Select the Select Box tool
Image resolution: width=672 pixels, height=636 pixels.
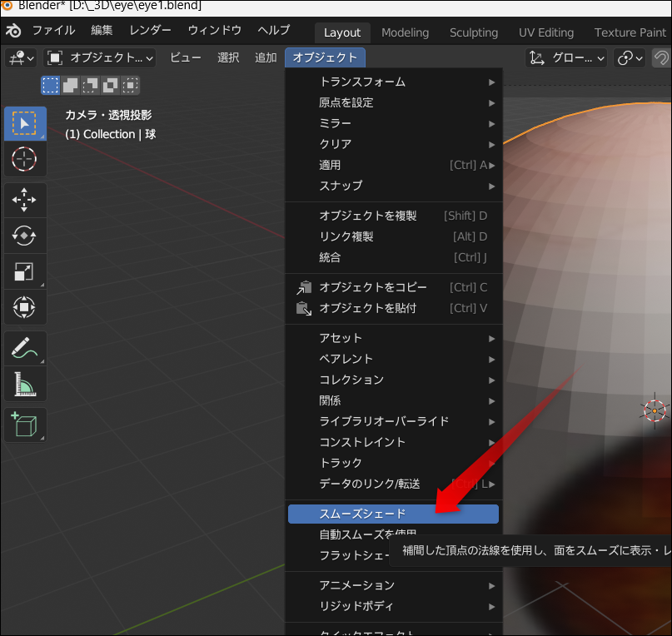[25, 123]
